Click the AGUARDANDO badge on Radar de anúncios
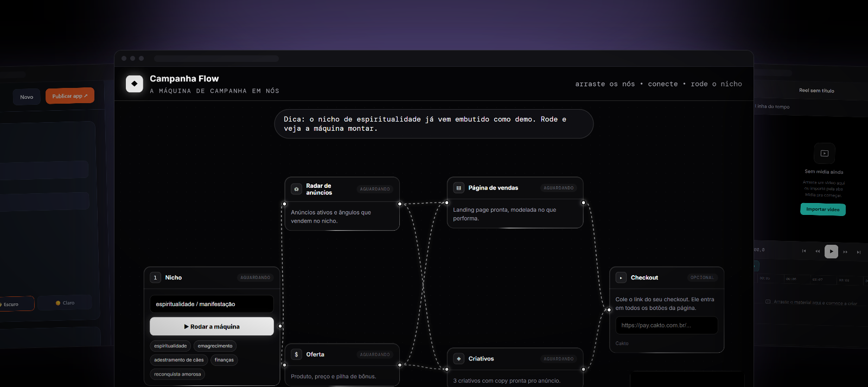This screenshot has width=868, height=387. click(x=375, y=189)
